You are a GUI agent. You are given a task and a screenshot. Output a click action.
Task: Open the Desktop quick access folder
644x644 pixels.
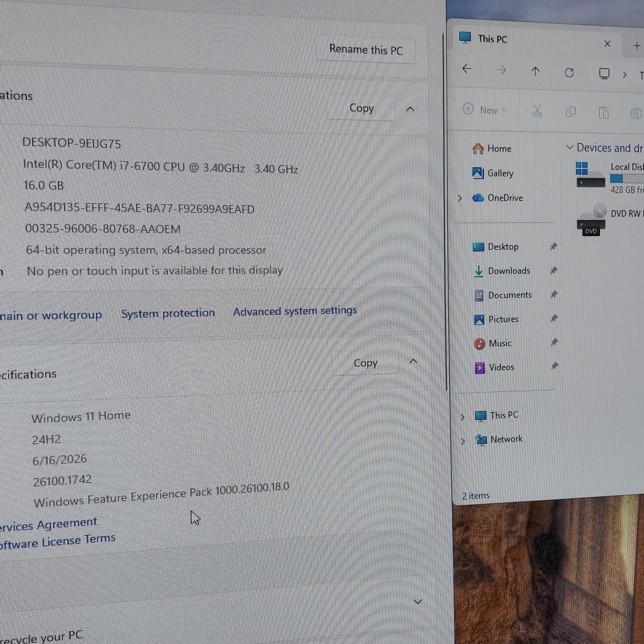click(496, 247)
